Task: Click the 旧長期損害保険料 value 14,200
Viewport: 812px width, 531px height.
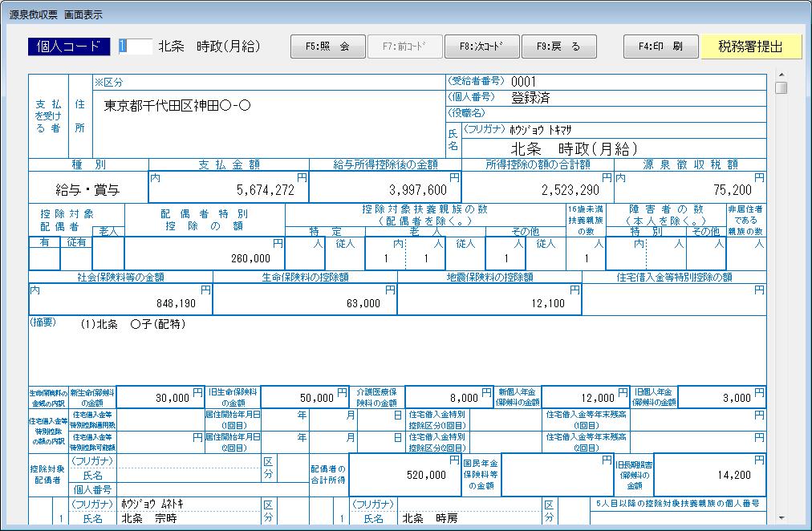Action: click(729, 475)
